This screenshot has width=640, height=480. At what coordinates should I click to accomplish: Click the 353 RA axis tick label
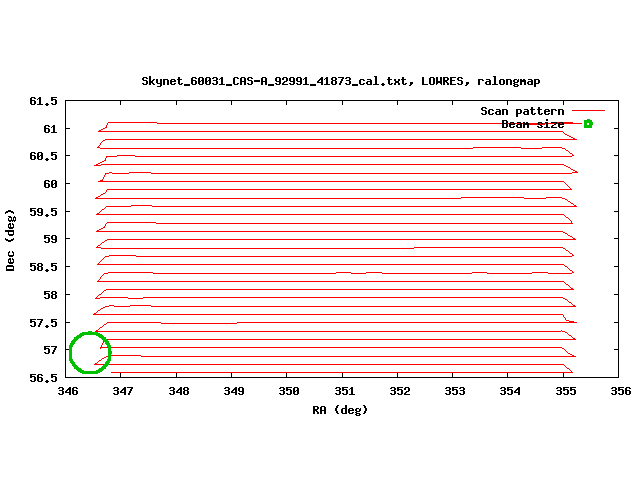coord(455,391)
